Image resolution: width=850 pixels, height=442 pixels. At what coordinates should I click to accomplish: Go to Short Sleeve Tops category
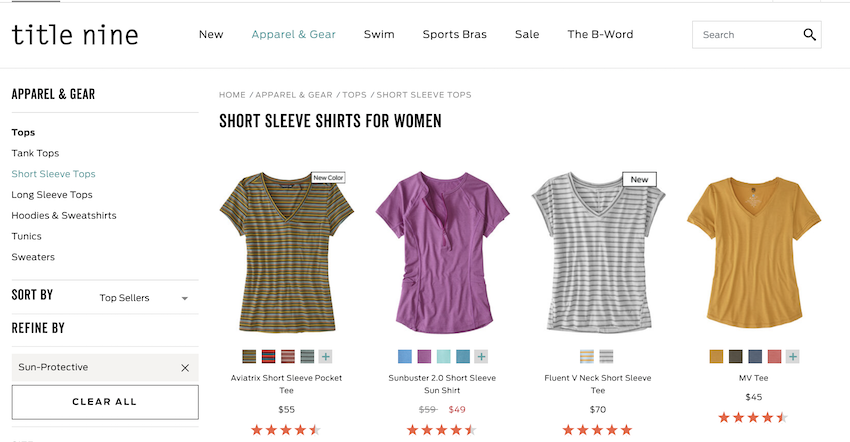tap(53, 174)
